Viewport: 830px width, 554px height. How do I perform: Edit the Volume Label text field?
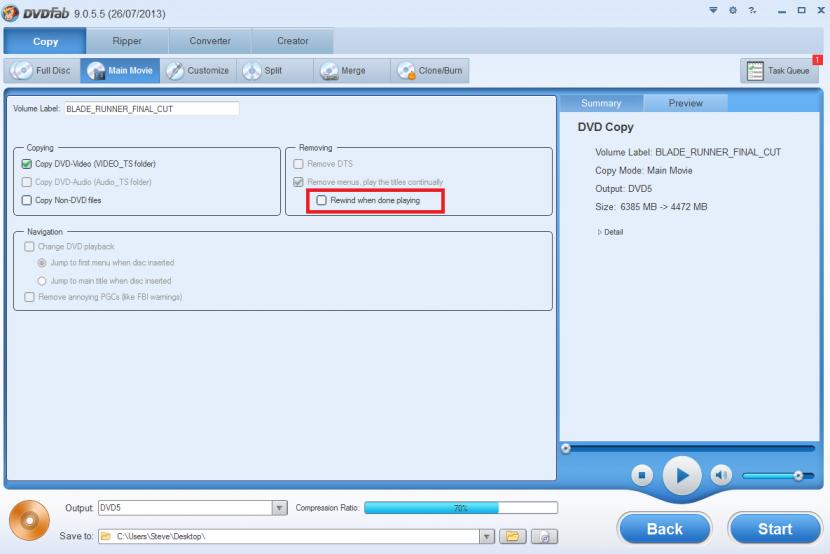click(151, 108)
